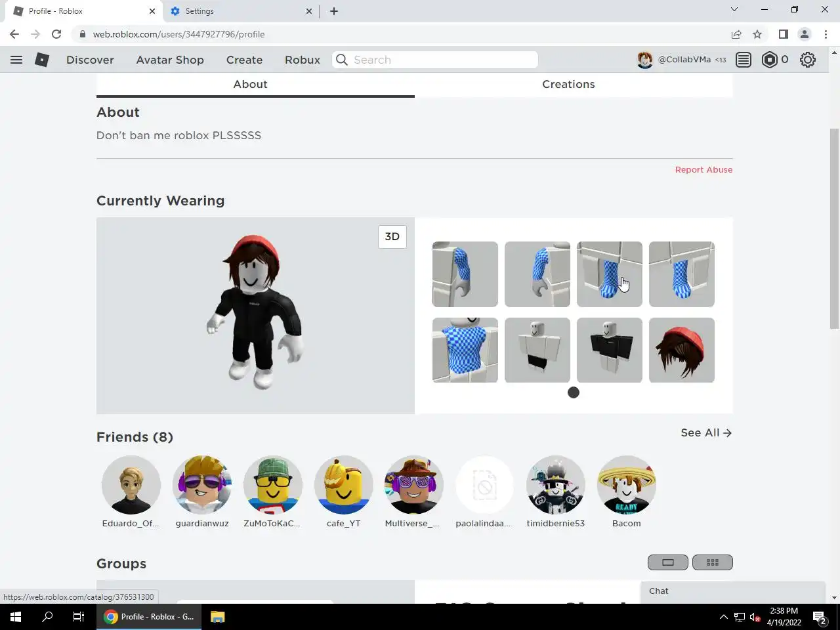
Task: Open the black shirt item thumbnail
Action: pyautogui.click(x=610, y=350)
